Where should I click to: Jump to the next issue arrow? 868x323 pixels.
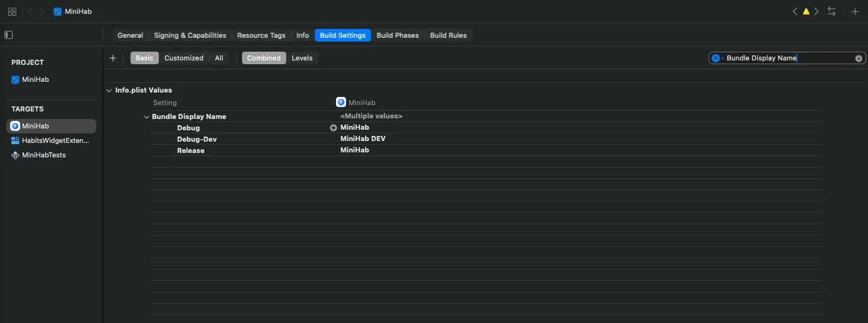816,11
